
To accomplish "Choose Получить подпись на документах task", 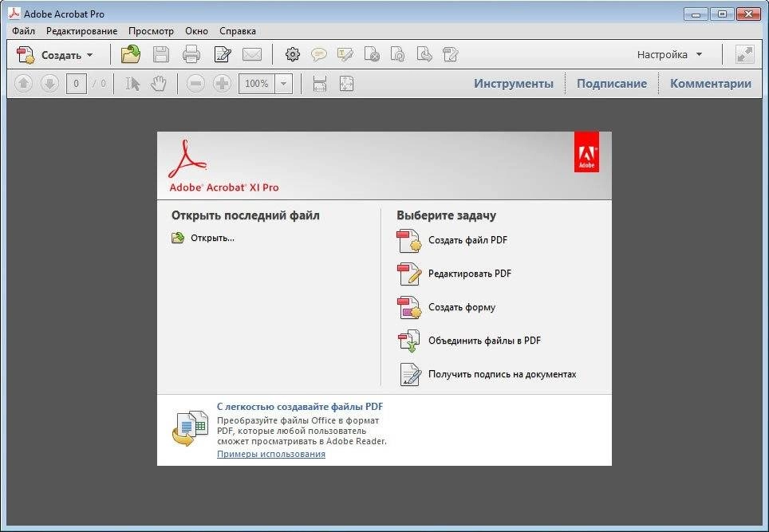I will pos(503,374).
